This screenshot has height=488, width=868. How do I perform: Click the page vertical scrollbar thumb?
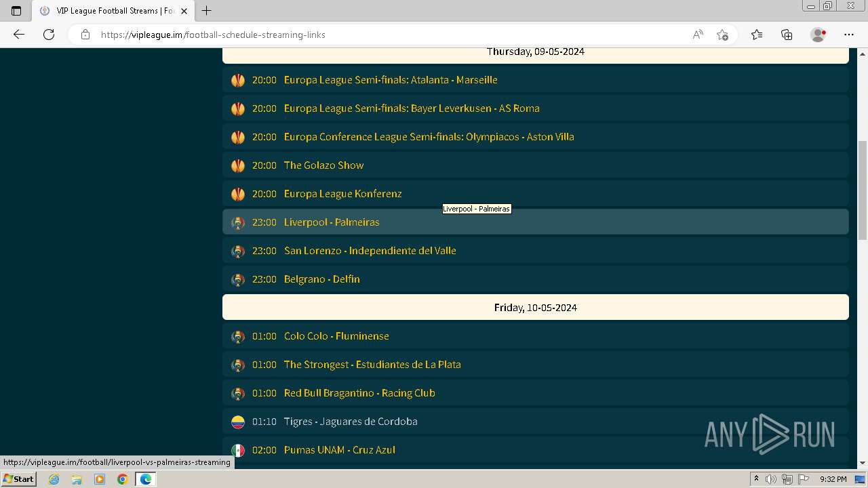pos(862,190)
